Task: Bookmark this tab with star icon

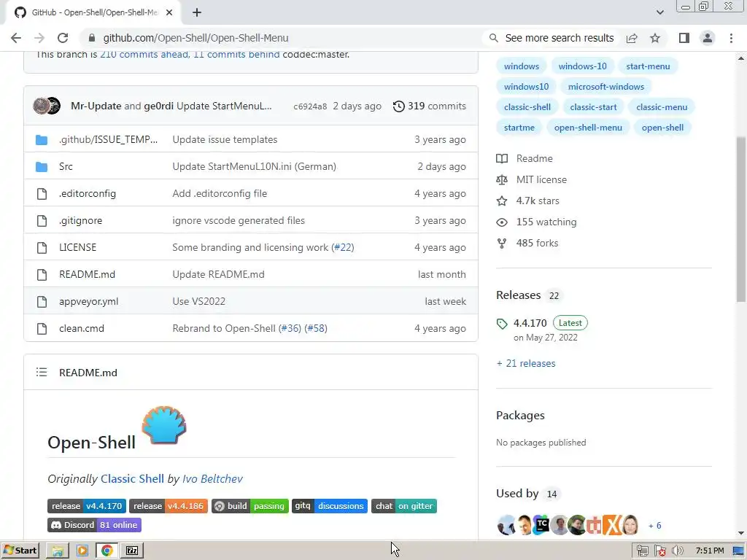Action: [655, 38]
